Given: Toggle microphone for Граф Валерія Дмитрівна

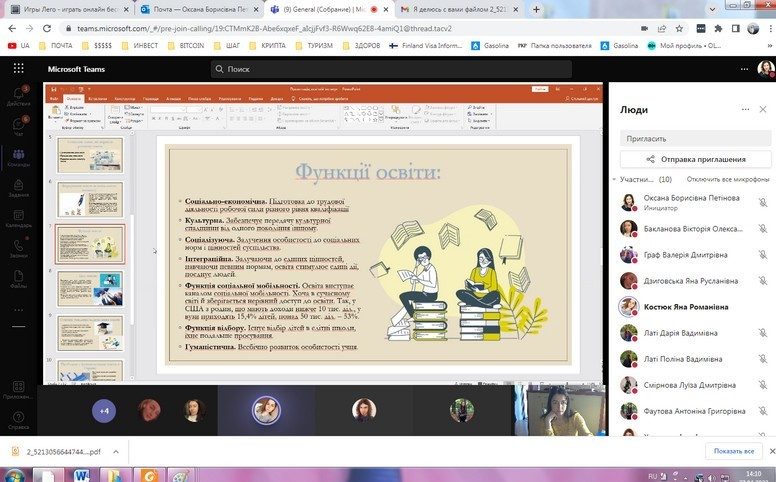Looking at the screenshot, I should 762,254.
